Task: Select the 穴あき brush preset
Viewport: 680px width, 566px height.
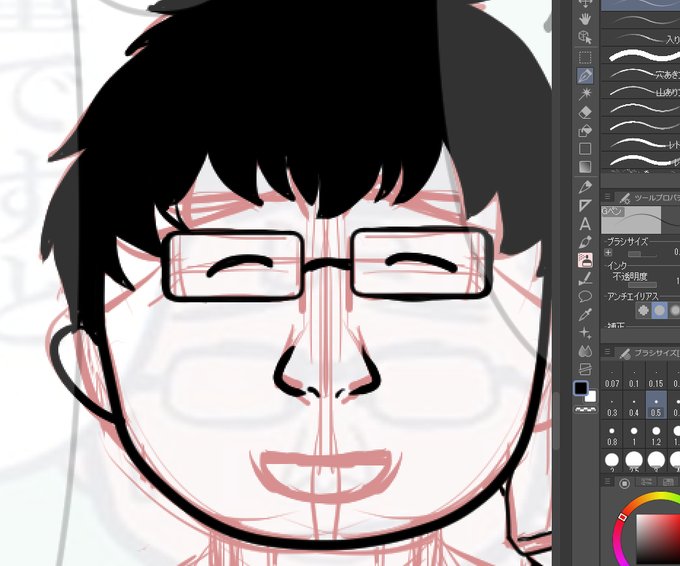Action: click(x=641, y=74)
